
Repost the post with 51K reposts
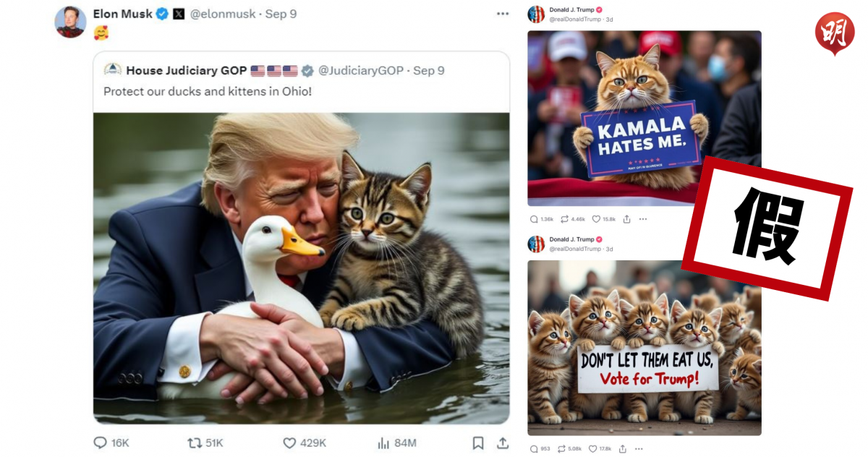click(195, 443)
